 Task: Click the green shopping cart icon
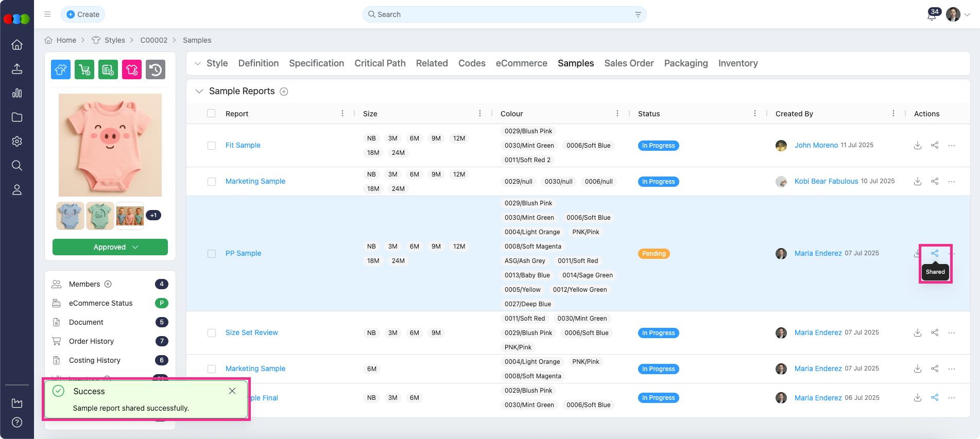tap(84, 69)
